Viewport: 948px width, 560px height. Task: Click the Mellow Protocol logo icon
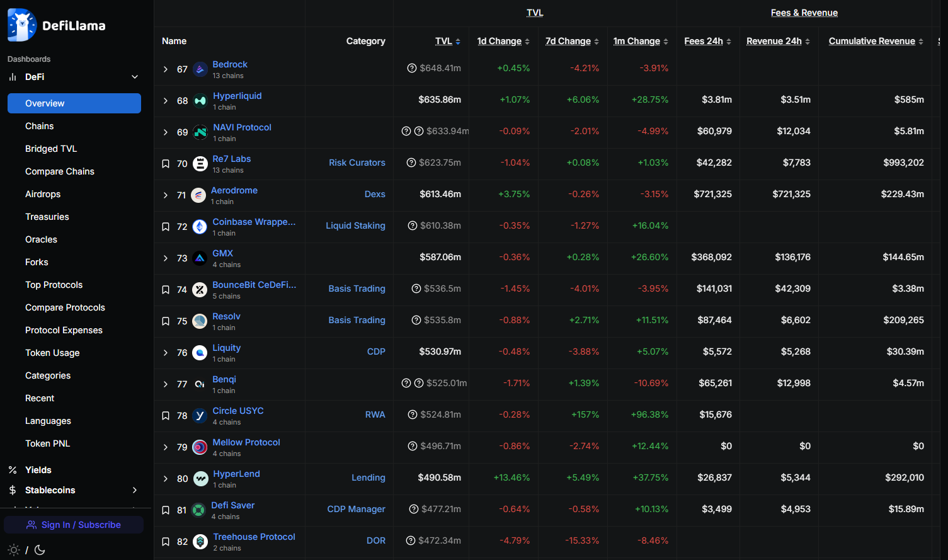pyautogui.click(x=200, y=447)
